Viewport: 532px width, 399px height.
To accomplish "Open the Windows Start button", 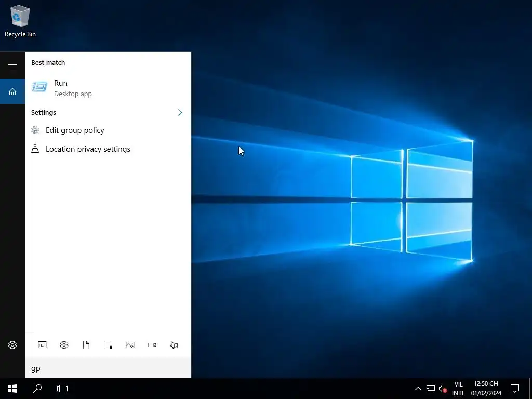I will (12, 389).
